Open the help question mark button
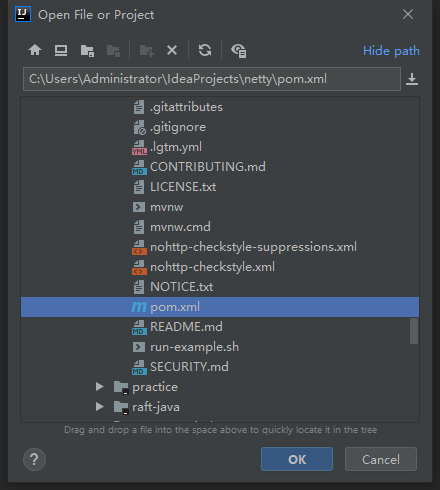Screen dimensions: 440x490 (x=34, y=460)
